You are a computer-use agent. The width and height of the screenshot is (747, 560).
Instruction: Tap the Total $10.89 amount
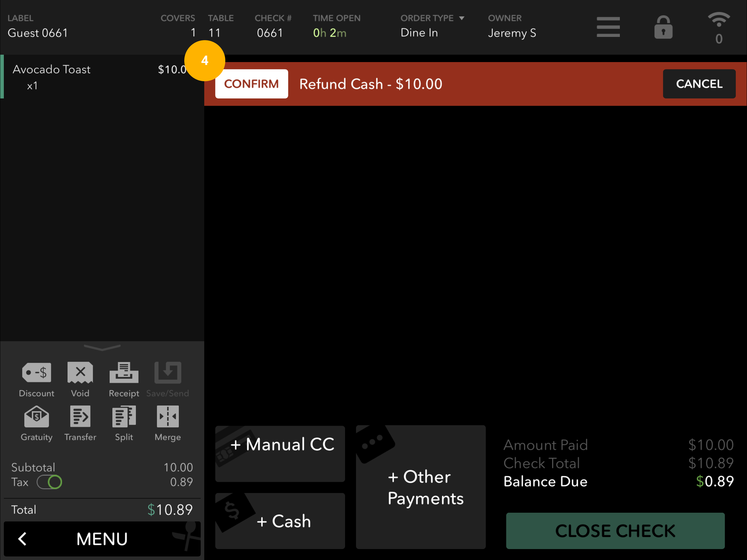[170, 510]
